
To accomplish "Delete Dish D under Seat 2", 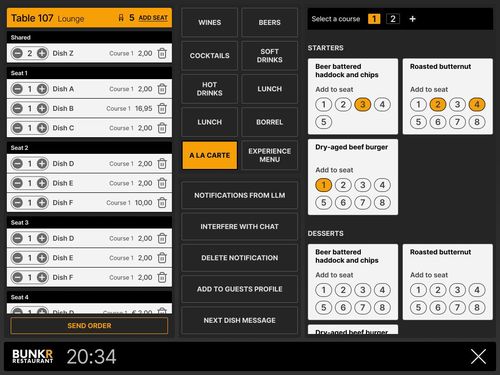I will pyautogui.click(x=162, y=164).
